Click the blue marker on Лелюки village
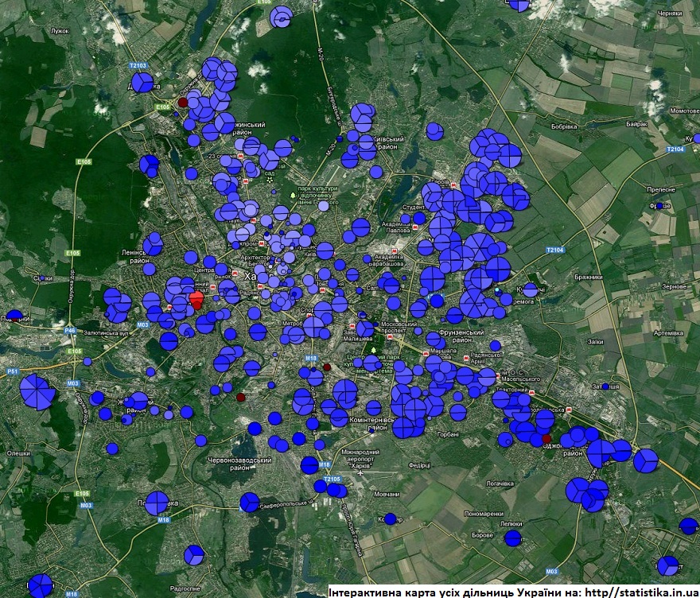This screenshot has height=598, width=700. (513, 538)
